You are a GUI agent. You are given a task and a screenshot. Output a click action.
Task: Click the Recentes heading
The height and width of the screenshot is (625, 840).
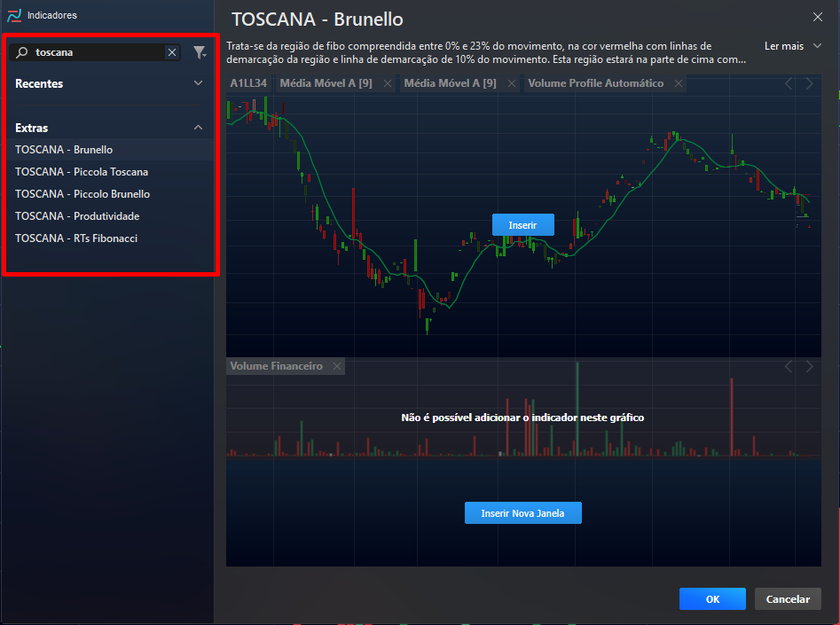(x=39, y=83)
